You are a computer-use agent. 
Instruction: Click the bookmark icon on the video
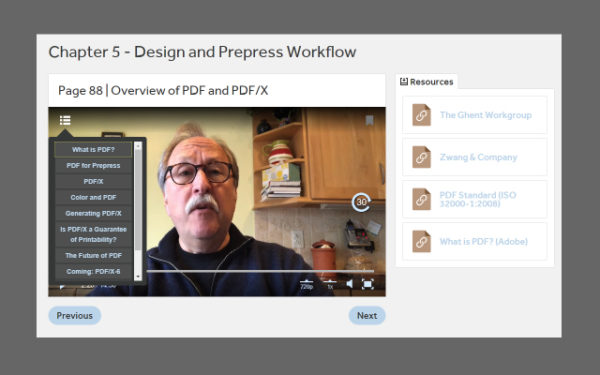(369, 120)
